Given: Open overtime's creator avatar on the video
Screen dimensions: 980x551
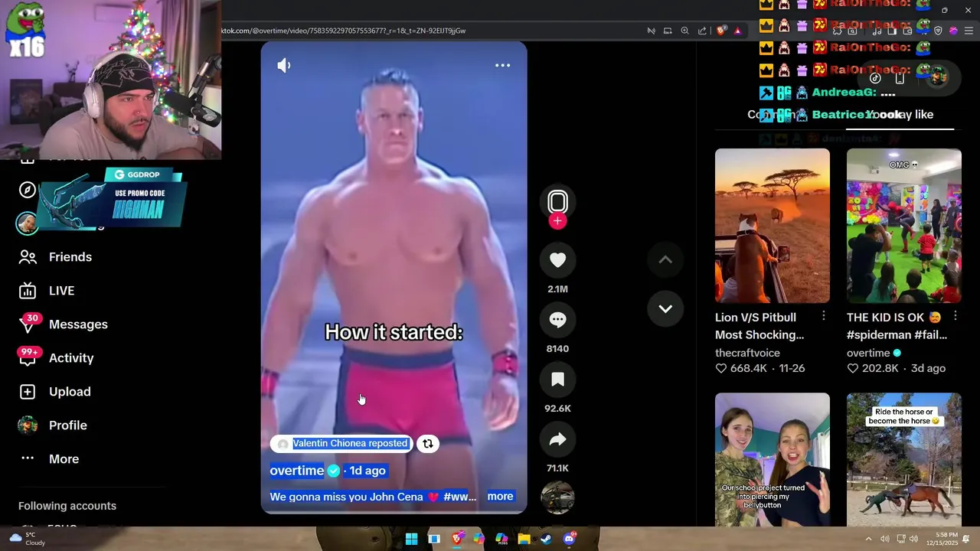Looking at the screenshot, I should pyautogui.click(x=557, y=202).
